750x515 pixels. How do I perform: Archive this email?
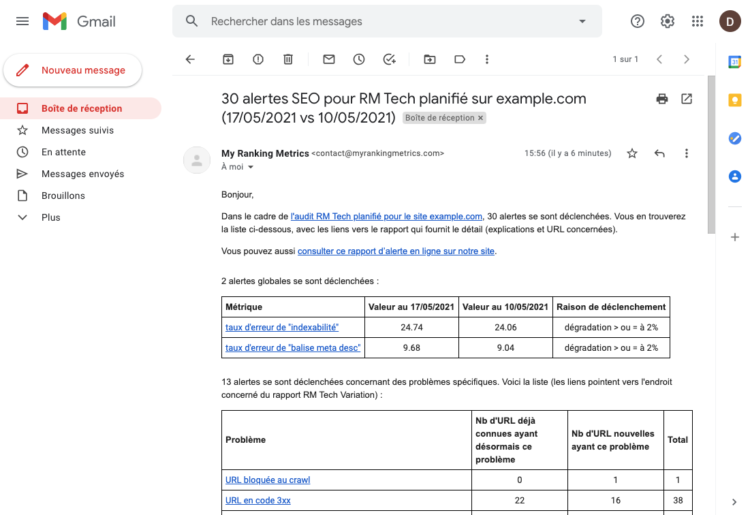pyautogui.click(x=228, y=59)
